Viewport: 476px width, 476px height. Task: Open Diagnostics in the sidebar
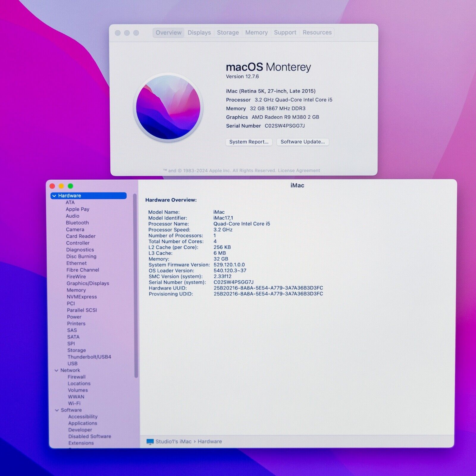tap(80, 250)
